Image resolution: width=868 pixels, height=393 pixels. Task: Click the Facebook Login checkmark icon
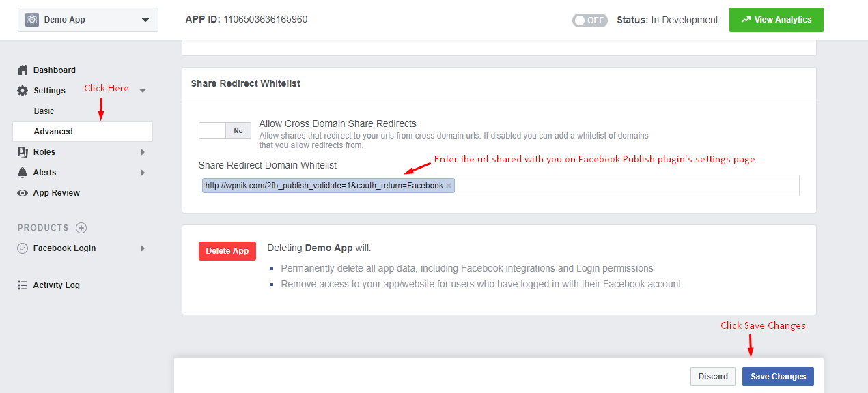(x=23, y=248)
